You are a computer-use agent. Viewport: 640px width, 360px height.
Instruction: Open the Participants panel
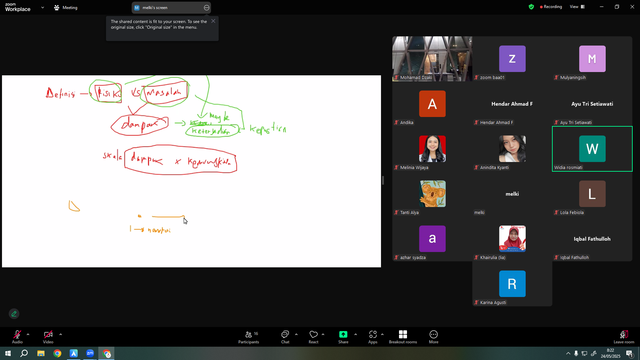pos(249,337)
